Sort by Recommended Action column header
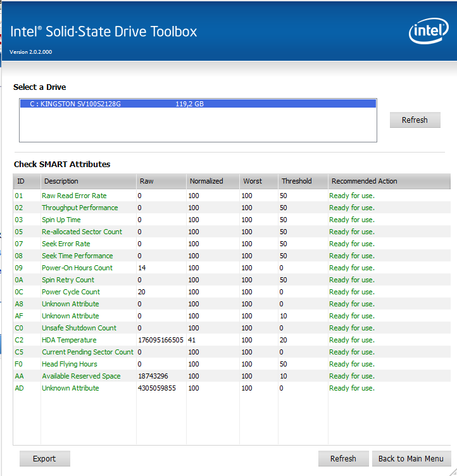The image size is (457, 476). (x=389, y=181)
